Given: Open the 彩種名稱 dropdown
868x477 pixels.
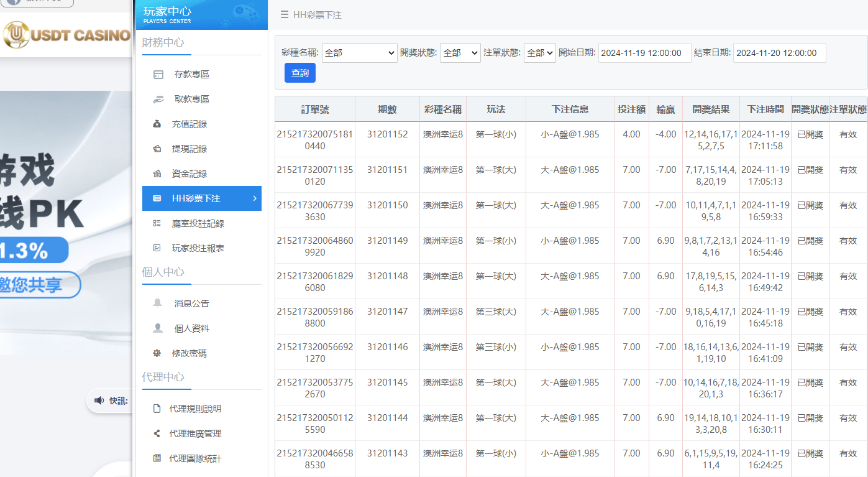Looking at the screenshot, I should pyautogui.click(x=359, y=53).
